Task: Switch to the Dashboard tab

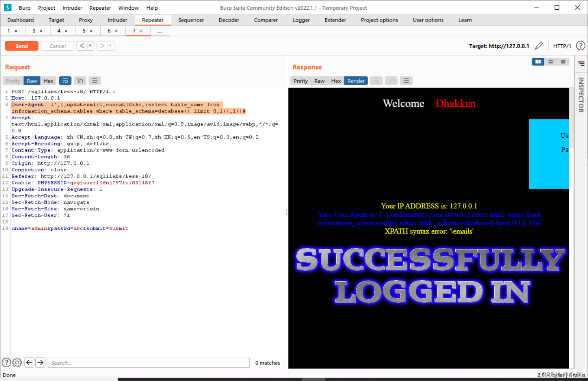Action: pos(20,20)
